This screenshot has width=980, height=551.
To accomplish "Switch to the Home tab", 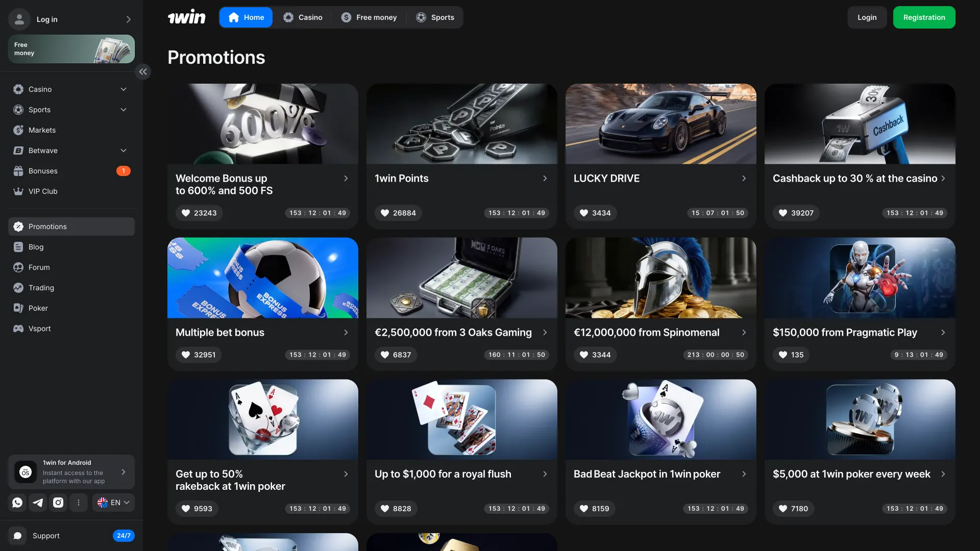I will point(246,17).
